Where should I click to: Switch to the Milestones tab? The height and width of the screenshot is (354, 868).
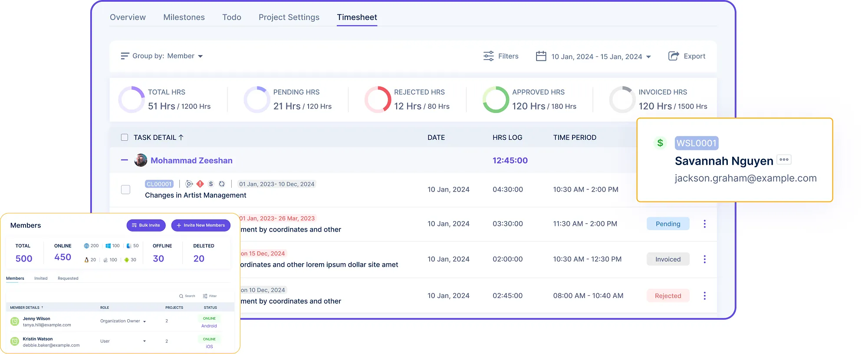pyautogui.click(x=184, y=17)
